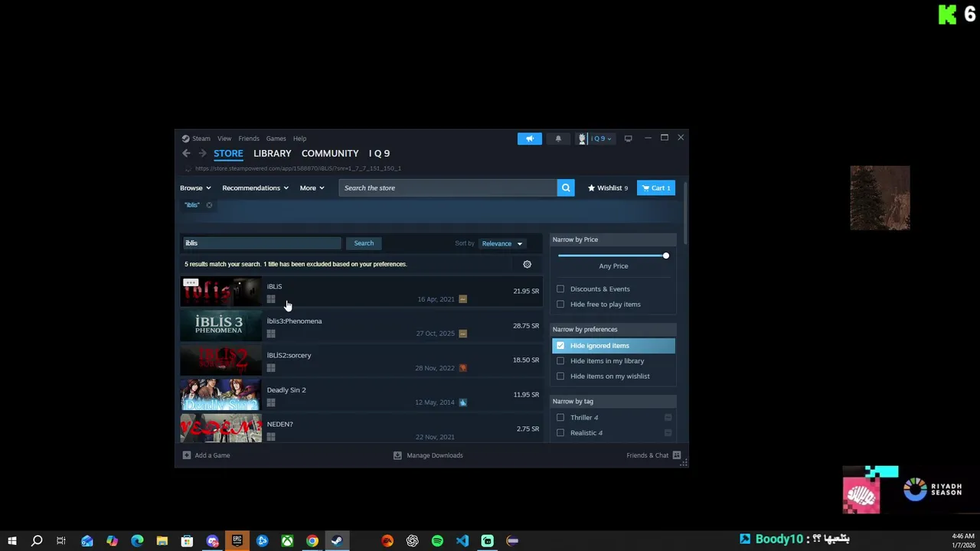The image size is (980, 551).
Task: Open Deadly Sin 2 result
Action: 361,395
